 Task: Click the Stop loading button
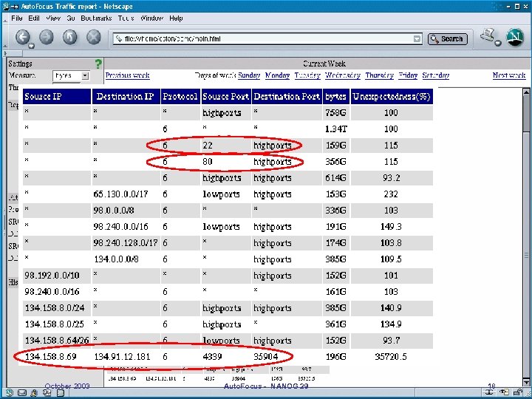point(93,38)
